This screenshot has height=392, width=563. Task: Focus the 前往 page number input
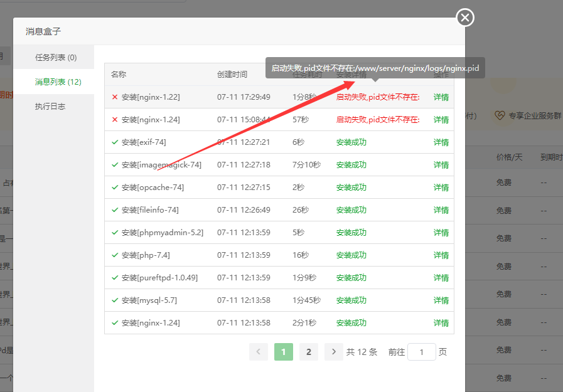click(x=422, y=352)
